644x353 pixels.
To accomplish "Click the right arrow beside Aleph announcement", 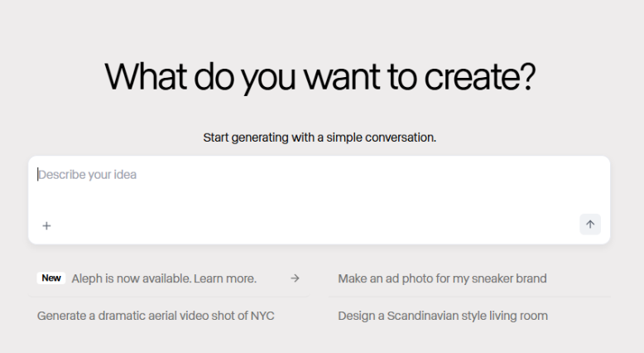I will 295,278.
